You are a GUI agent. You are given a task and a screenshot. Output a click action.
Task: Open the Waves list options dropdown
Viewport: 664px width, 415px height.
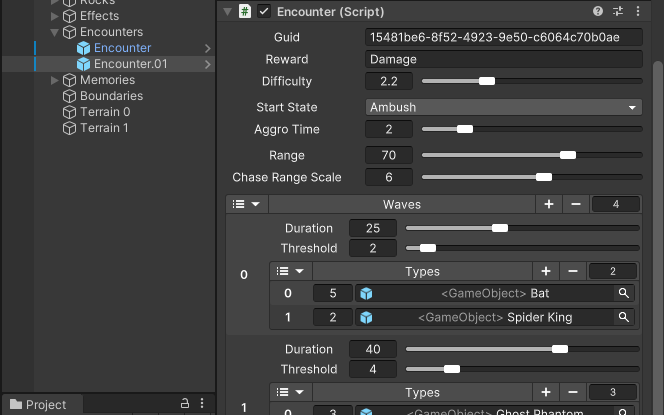246,204
